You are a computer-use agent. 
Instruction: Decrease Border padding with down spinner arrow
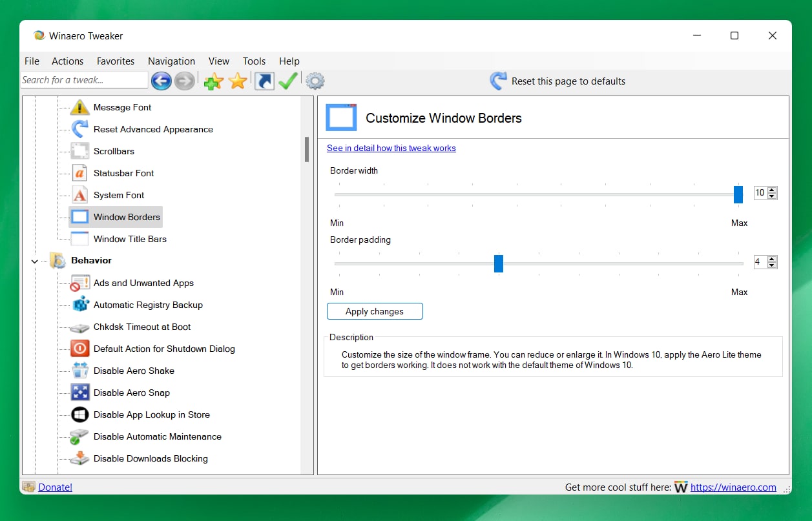click(x=772, y=265)
